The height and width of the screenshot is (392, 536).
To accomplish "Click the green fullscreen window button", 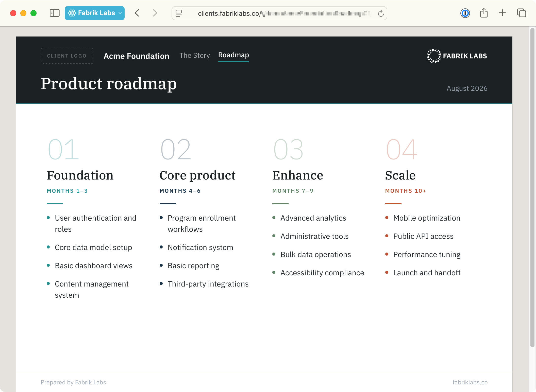I will (33, 13).
